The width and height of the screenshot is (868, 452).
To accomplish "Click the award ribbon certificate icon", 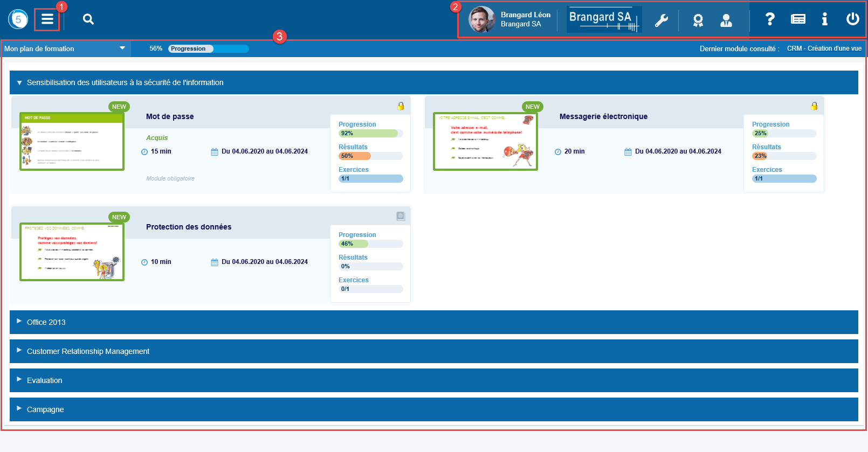I will [x=698, y=20].
